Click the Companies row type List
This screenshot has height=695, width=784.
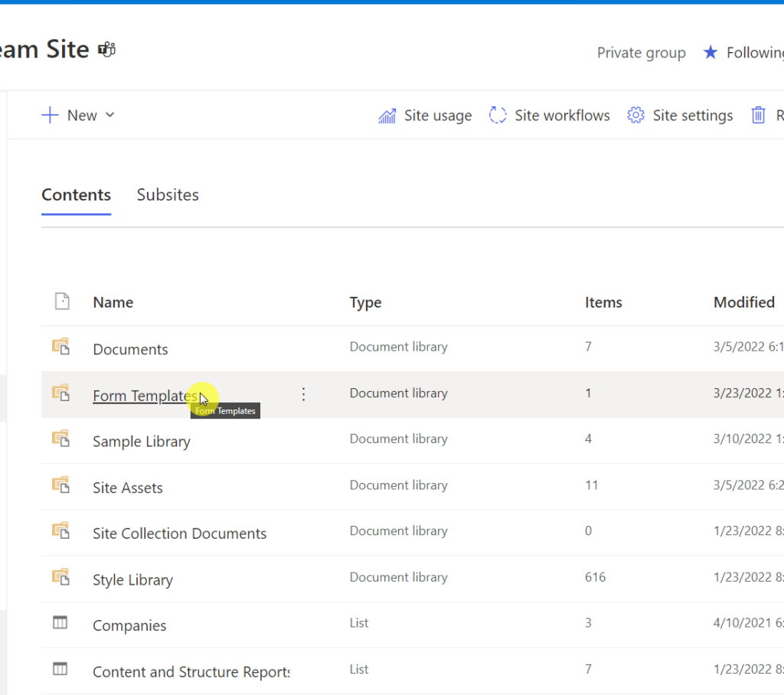coord(359,623)
